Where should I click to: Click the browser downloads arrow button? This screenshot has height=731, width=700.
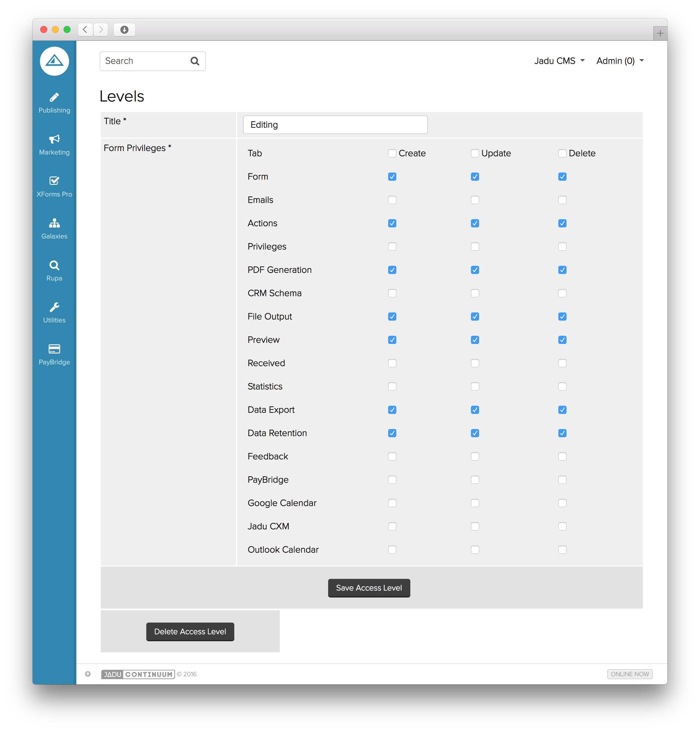124,29
